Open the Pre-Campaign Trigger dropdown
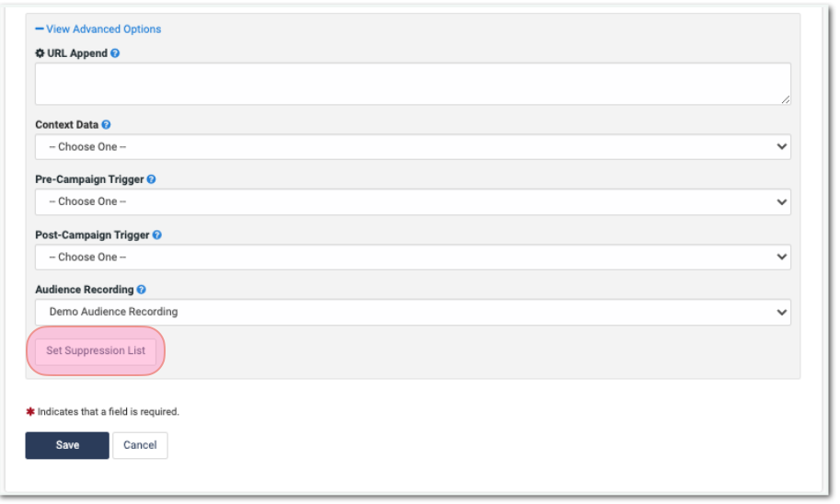Image resolution: width=840 pixels, height=504 pixels. 412,202
